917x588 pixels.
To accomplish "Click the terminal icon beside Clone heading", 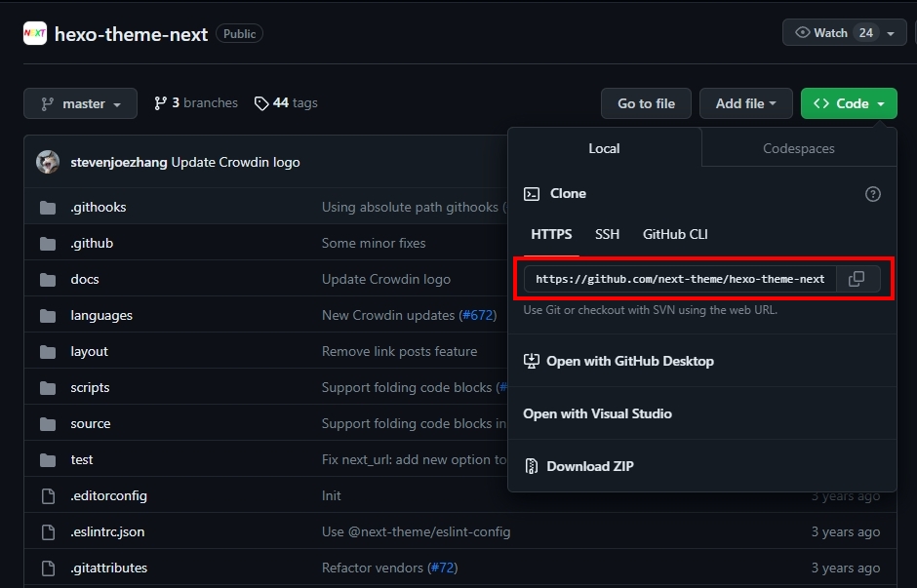I will [x=532, y=194].
